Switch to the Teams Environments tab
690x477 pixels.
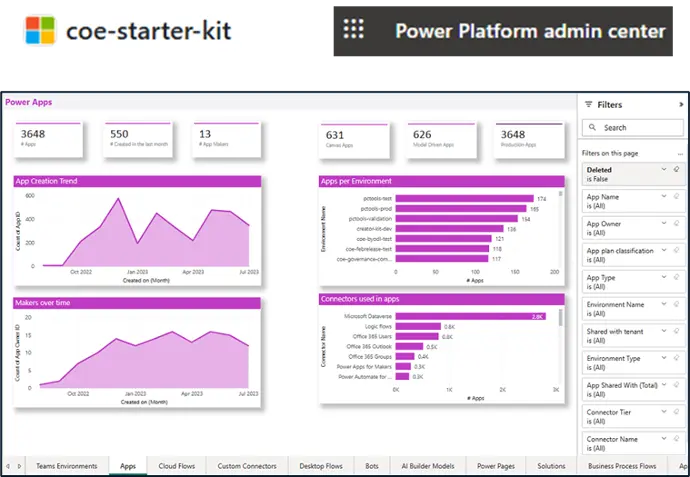[67, 466]
